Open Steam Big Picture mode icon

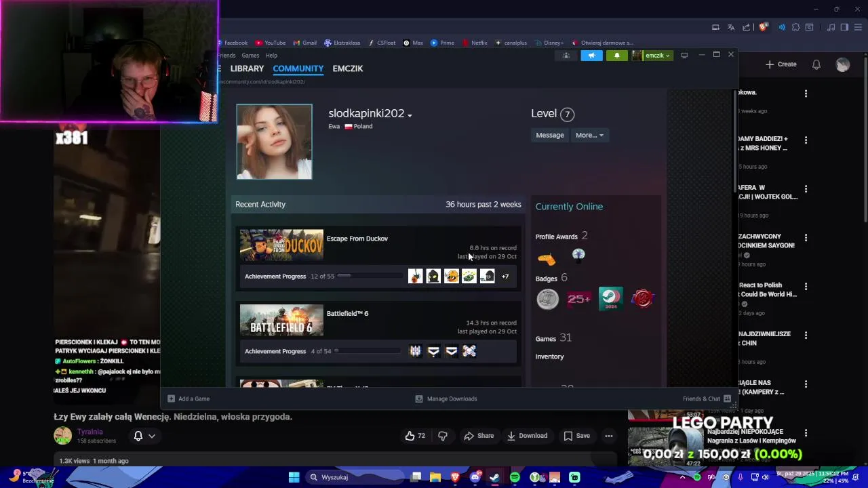pos(684,56)
